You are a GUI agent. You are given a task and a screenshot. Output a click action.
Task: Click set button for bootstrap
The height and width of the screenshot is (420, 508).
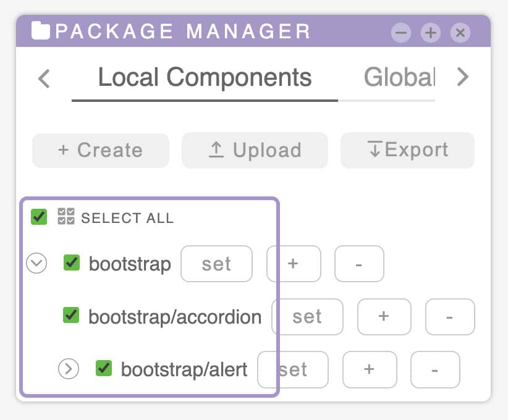click(x=216, y=264)
